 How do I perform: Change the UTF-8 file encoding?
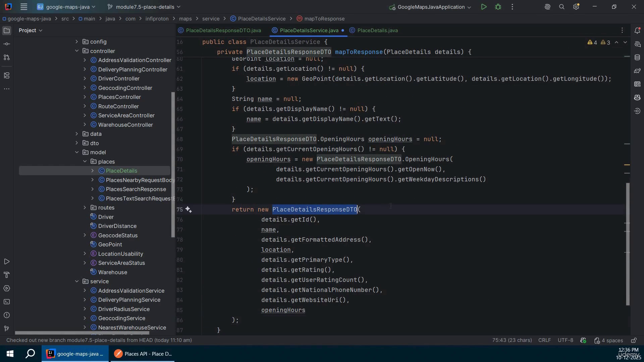coord(565,341)
